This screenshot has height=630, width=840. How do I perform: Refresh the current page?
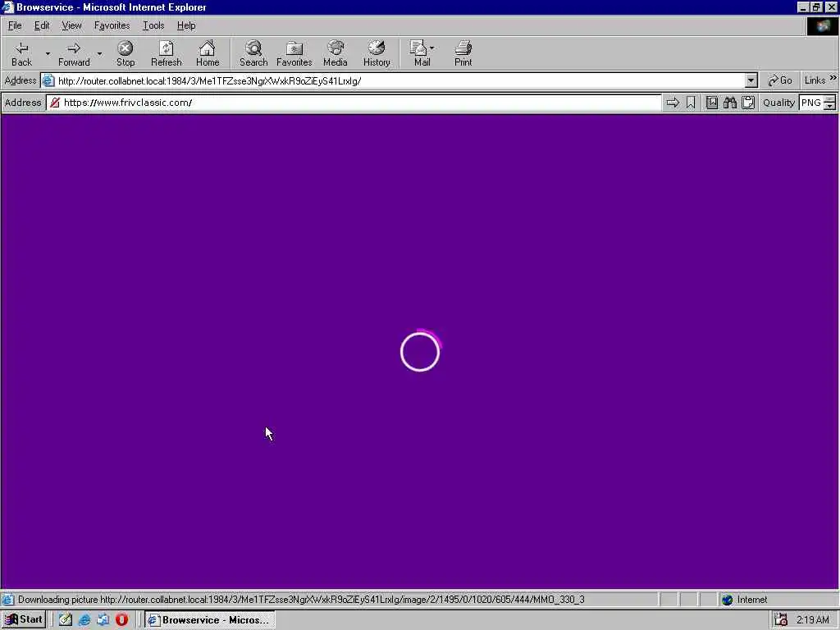tap(166, 53)
